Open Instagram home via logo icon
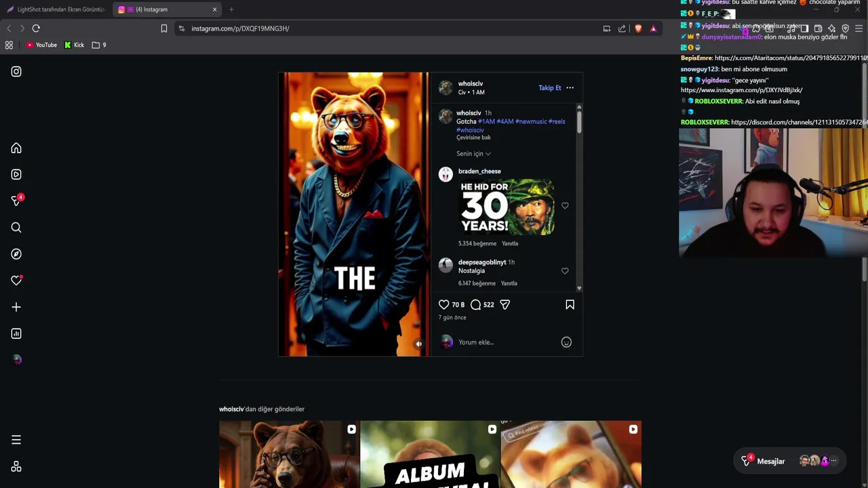Screen dimensions: 868x488 16,72
